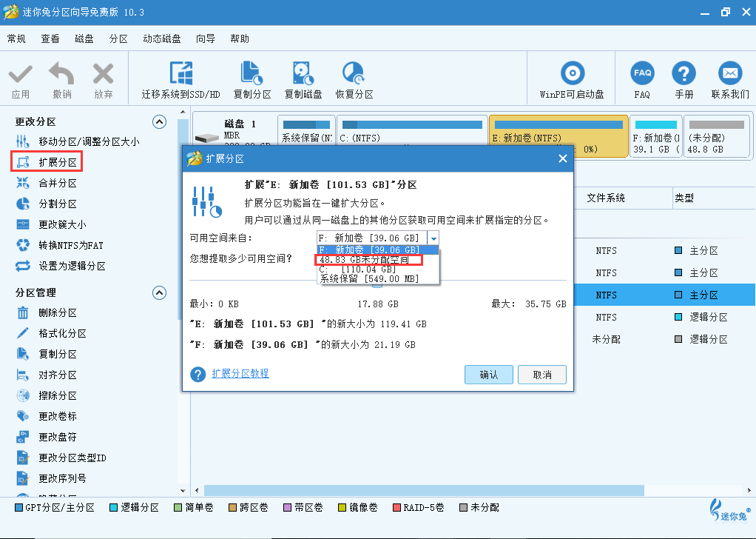Viewport: 756px width, 539px height.
Task: Open the 分区 menu
Action: (118, 38)
